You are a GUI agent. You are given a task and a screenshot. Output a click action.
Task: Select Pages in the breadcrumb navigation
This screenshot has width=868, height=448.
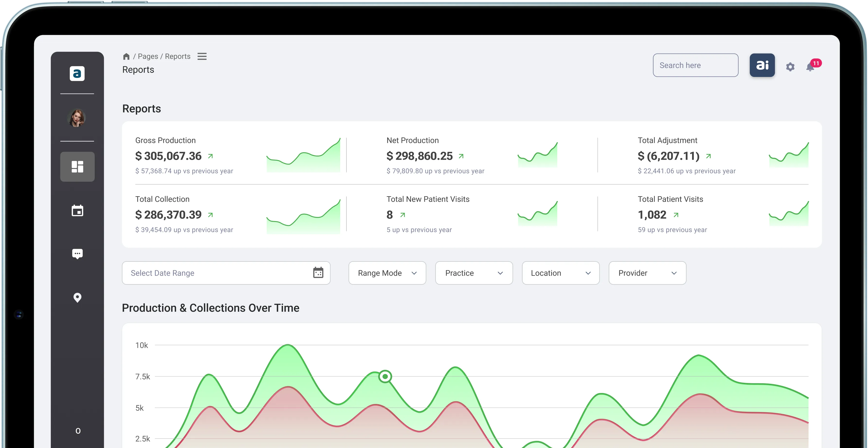coord(148,56)
